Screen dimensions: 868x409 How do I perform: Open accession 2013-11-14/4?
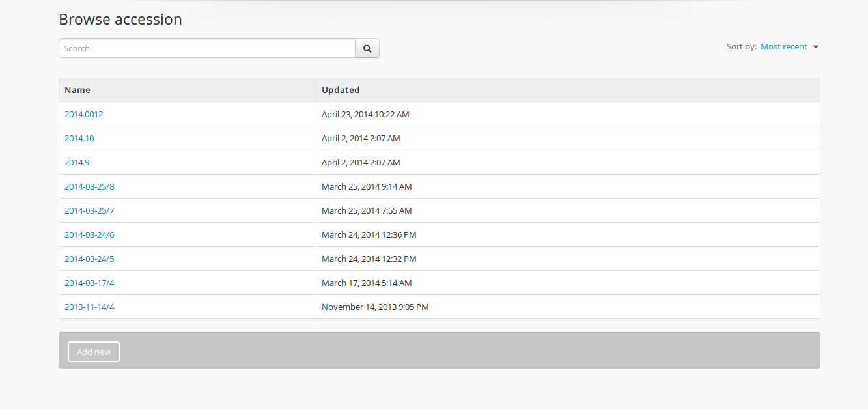point(89,307)
